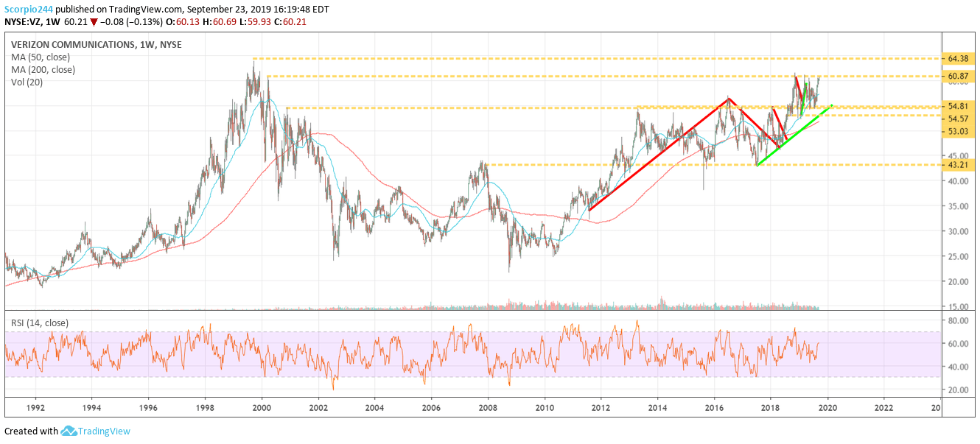Screen dimensions: 980x444
Task: Click the 1996 year on time axis
Action: click(x=148, y=407)
